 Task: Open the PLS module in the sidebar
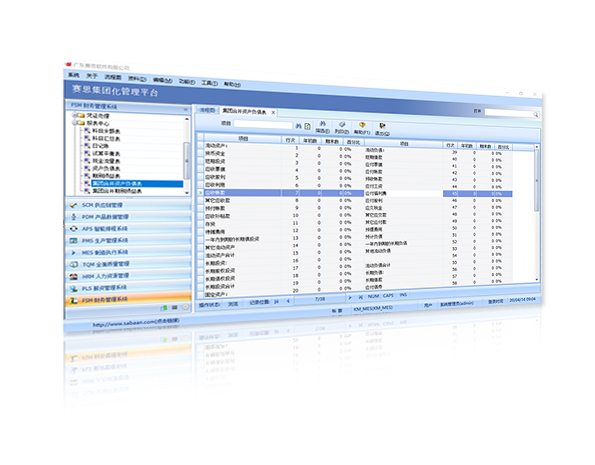click(x=128, y=288)
